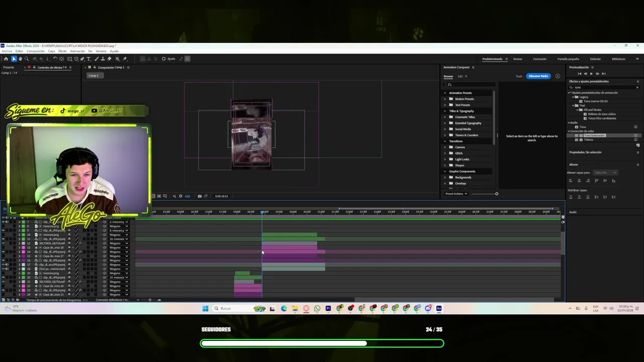The width and height of the screenshot is (644, 362).
Task: Open Efectos y ajustes preestablecidos panel menu
Action: point(638,81)
